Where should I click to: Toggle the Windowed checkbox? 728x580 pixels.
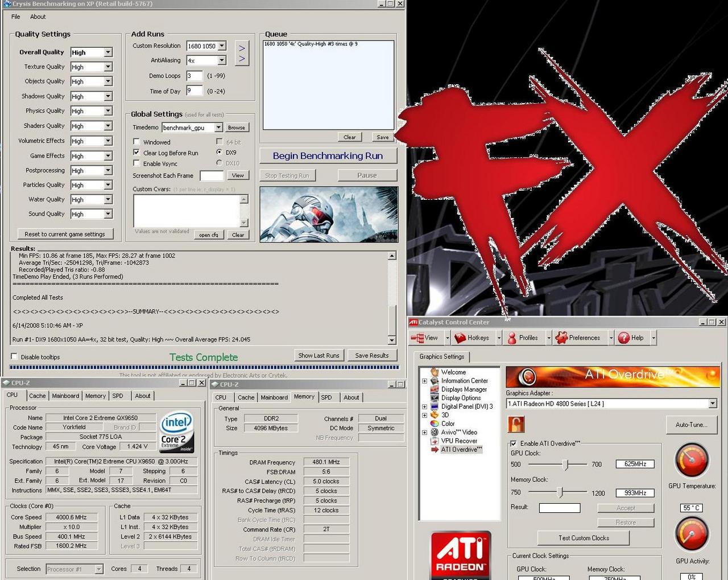click(136, 142)
